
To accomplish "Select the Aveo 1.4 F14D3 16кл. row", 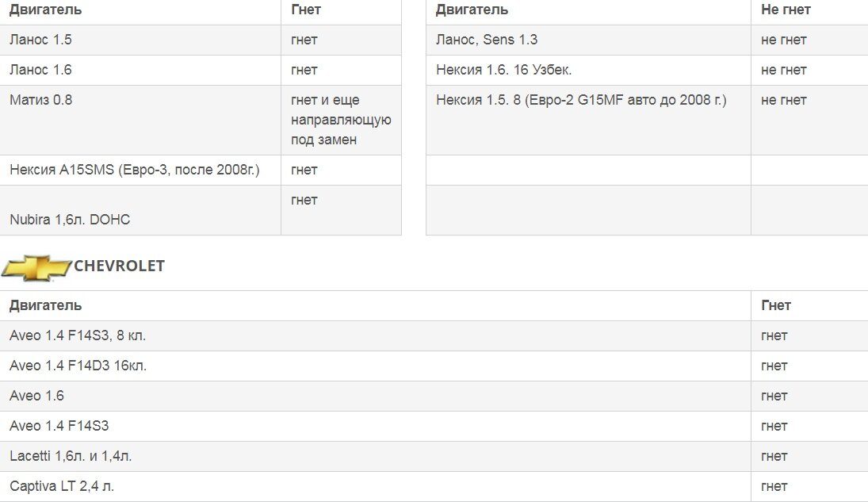I will pos(434,366).
